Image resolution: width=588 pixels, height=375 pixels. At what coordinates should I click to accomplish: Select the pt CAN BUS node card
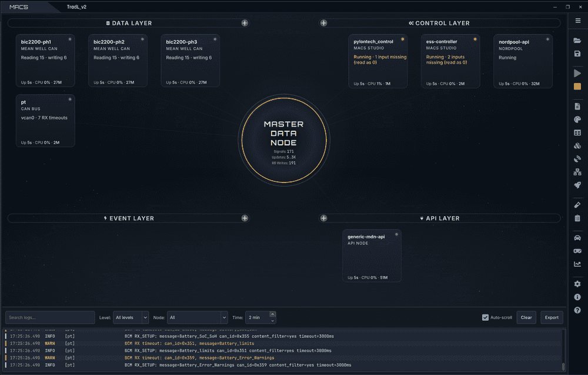(45, 121)
